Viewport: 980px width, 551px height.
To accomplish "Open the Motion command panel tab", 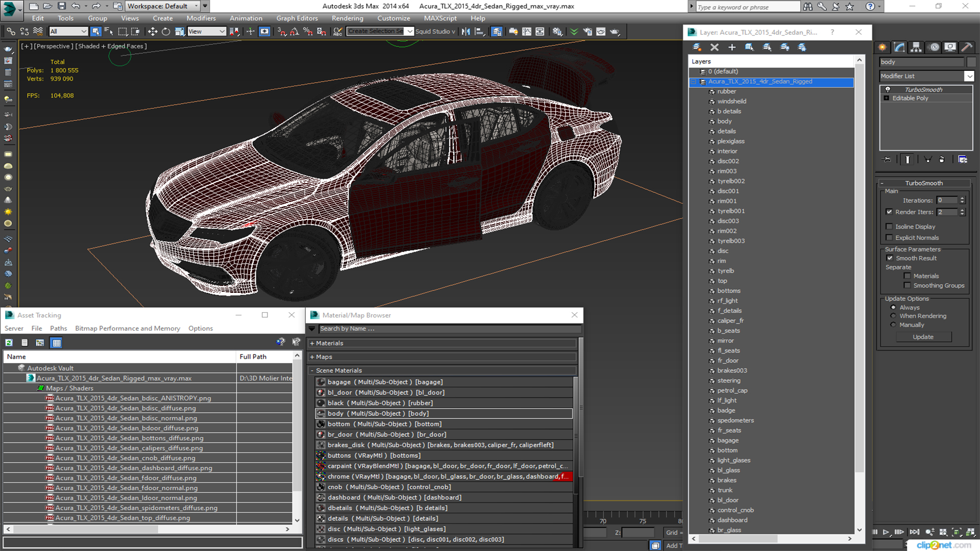I will point(934,47).
